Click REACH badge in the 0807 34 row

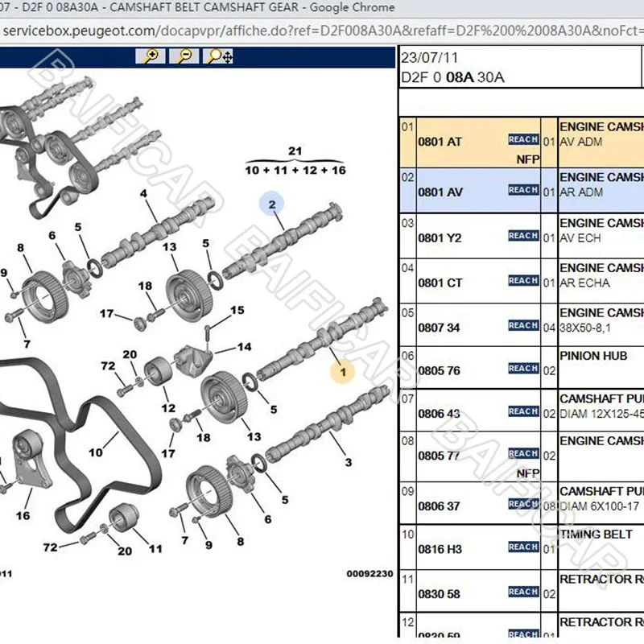pos(523,326)
